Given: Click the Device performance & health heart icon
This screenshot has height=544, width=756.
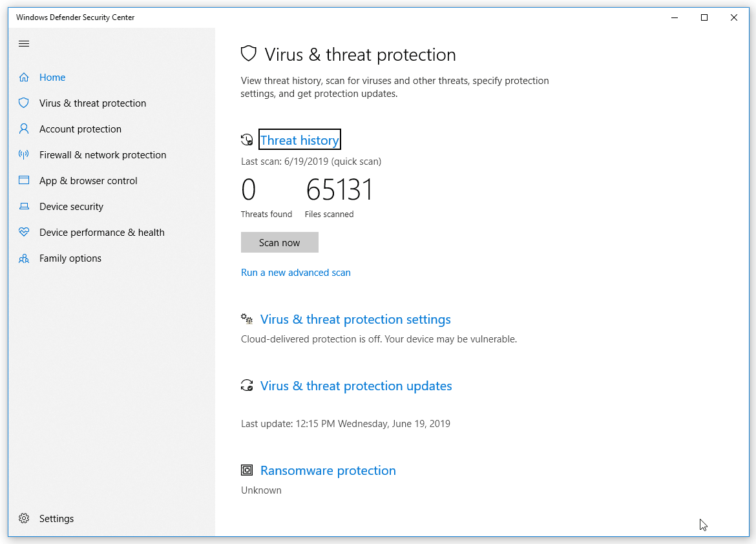Looking at the screenshot, I should tap(24, 232).
